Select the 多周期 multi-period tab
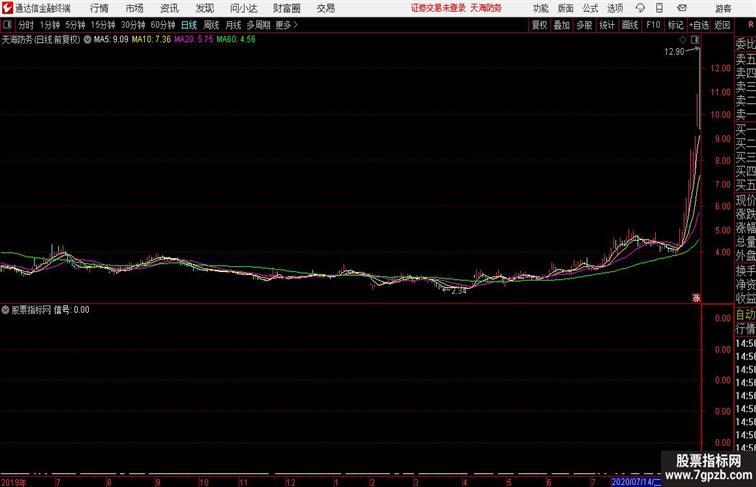 pyautogui.click(x=258, y=25)
